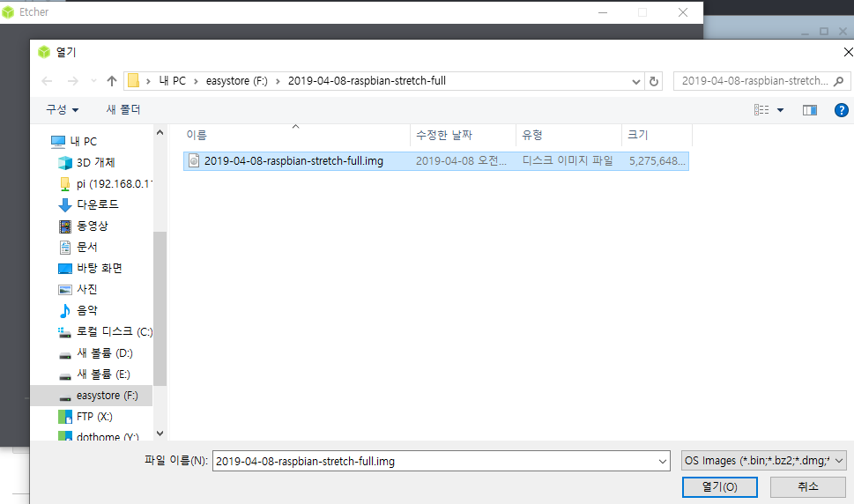
Task: Click the disk image file icon
Action: click(x=193, y=160)
